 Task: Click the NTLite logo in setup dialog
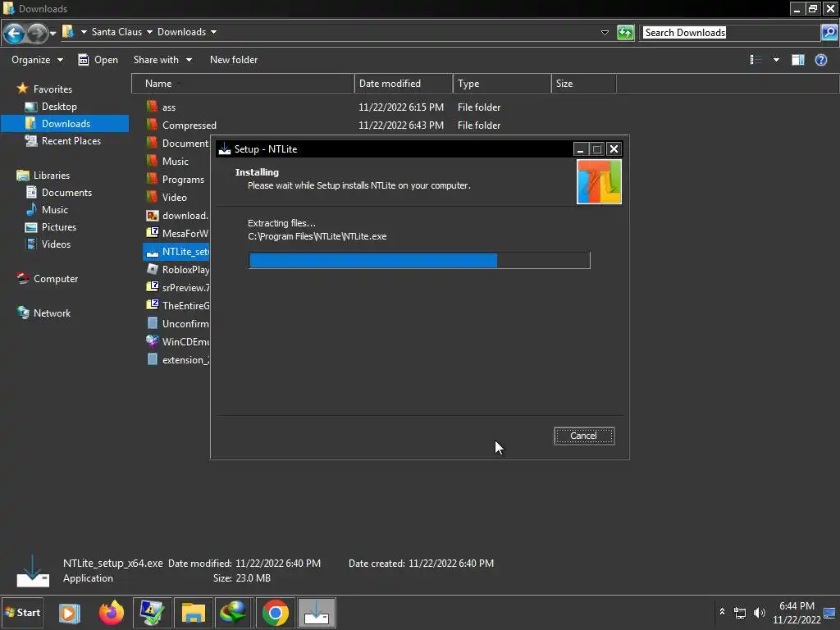coord(599,181)
